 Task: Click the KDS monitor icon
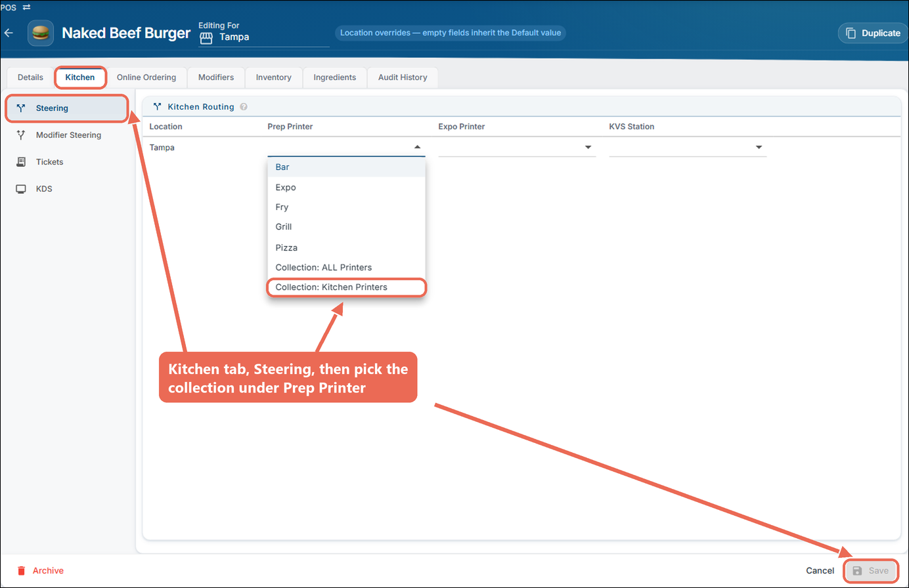point(21,189)
